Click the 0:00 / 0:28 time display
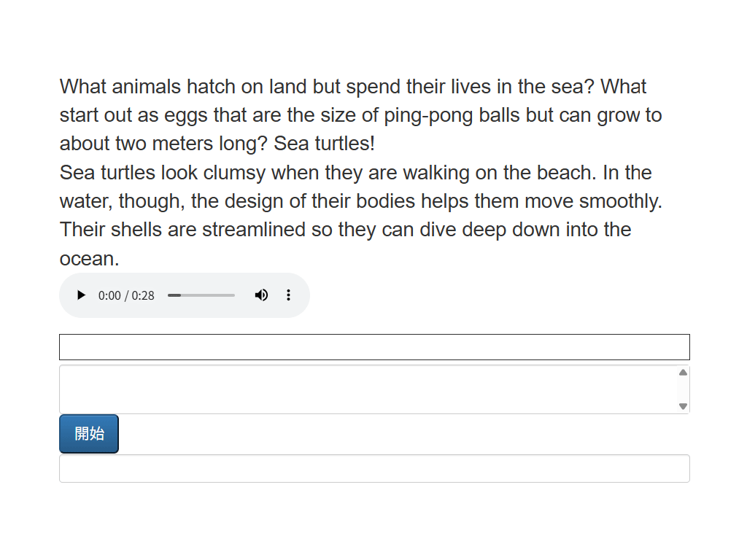This screenshot has width=747, height=560. pos(126,295)
